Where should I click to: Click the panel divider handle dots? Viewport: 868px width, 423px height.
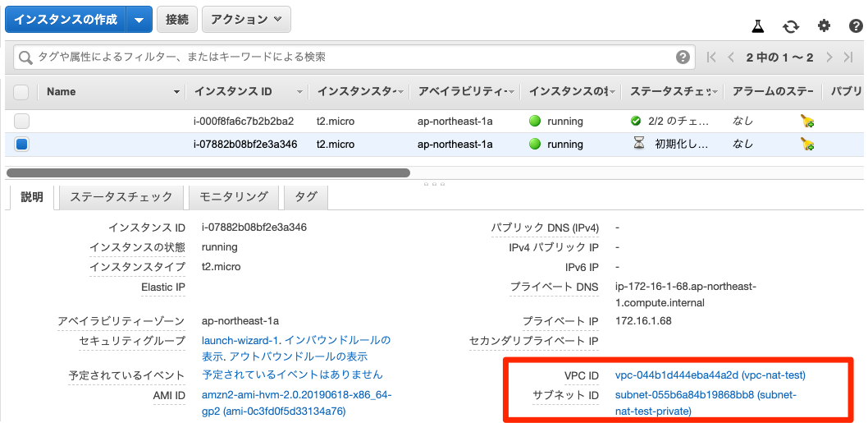tap(434, 184)
